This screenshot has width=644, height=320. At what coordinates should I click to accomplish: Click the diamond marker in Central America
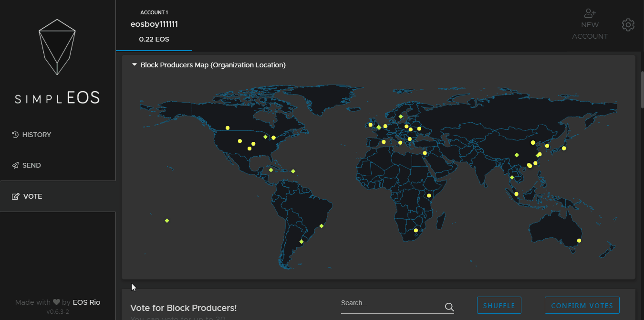[x=271, y=170]
